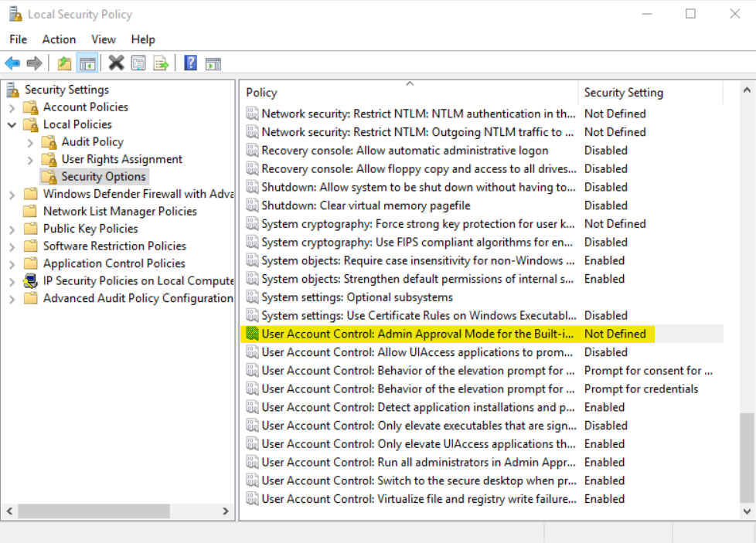756x543 pixels.
Task: Click the policy icon for User Account Control: Detect application installations
Action: [x=252, y=407]
